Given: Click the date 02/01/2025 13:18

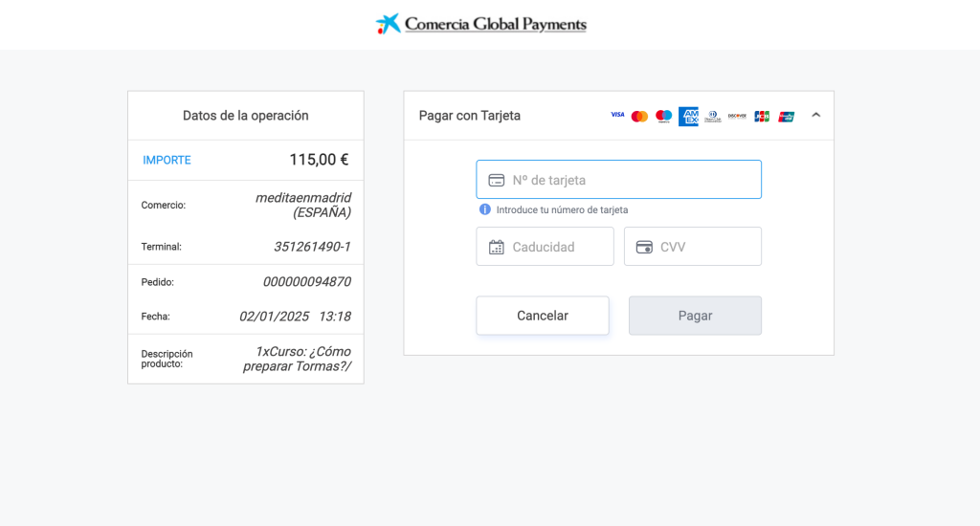Looking at the screenshot, I should tap(295, 317).
